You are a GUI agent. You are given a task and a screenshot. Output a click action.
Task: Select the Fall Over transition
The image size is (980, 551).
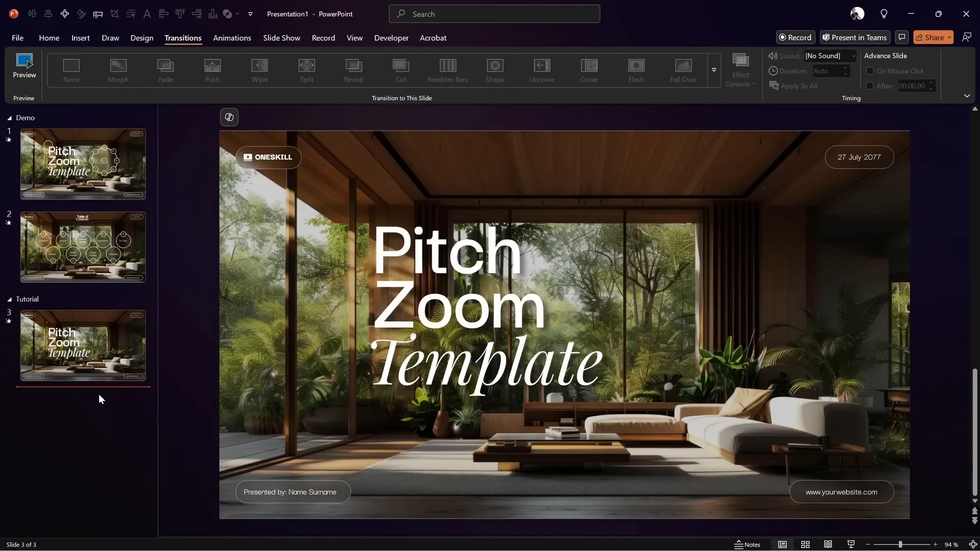point(683,70)
